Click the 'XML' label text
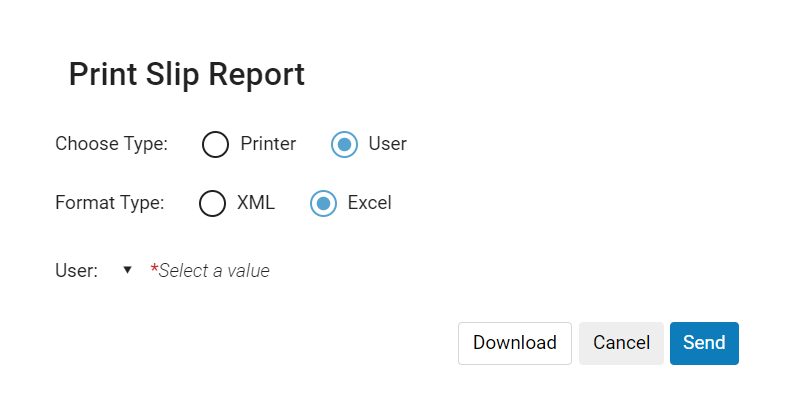Image resolution: width=803 pixels, height=418 pixels. coord(256,203)
